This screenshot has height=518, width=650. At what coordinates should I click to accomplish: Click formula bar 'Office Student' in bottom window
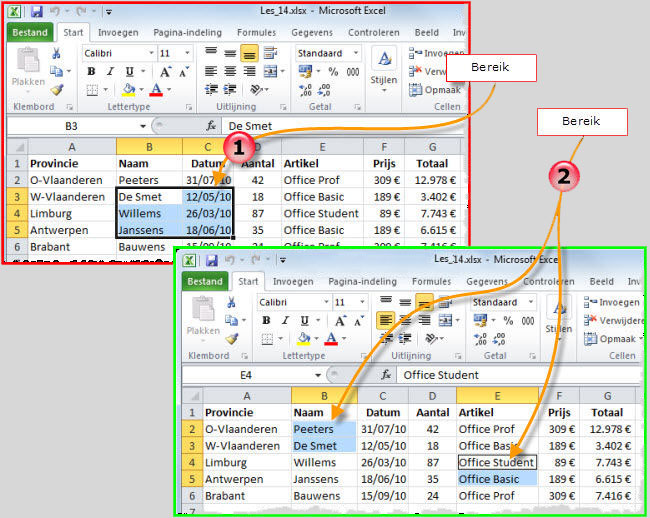(441, 375)
